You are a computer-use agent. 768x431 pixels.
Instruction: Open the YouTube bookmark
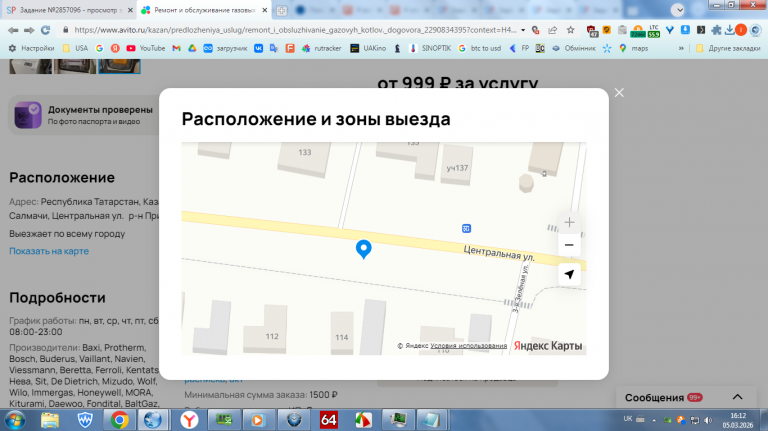[146, 48]
